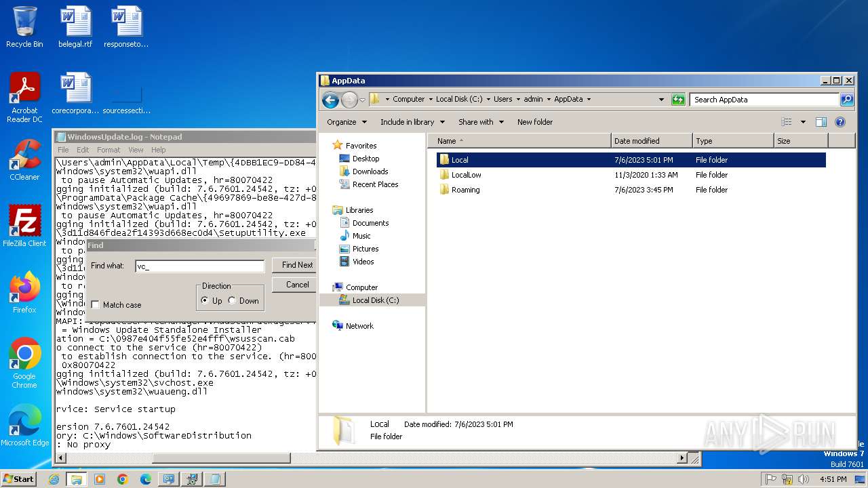Select Network in navigation pane
This screenshot has height=488, width=868.
[x=359, y=326]
